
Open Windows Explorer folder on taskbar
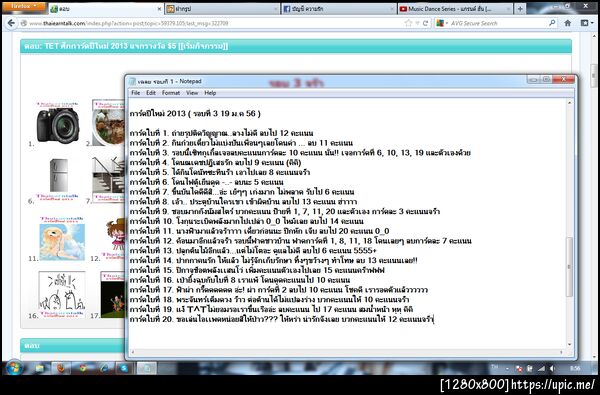(39, 368)
